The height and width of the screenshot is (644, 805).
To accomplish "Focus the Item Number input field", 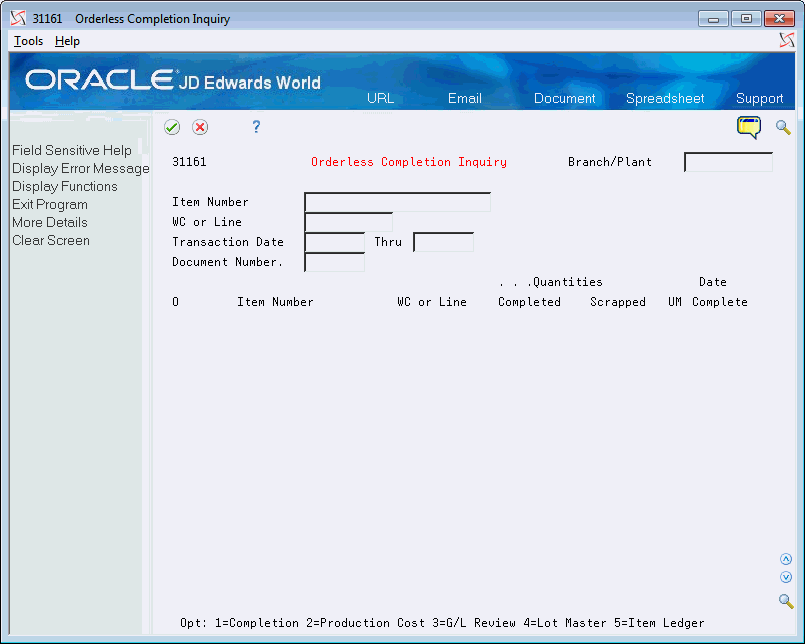I will (397, 202).
